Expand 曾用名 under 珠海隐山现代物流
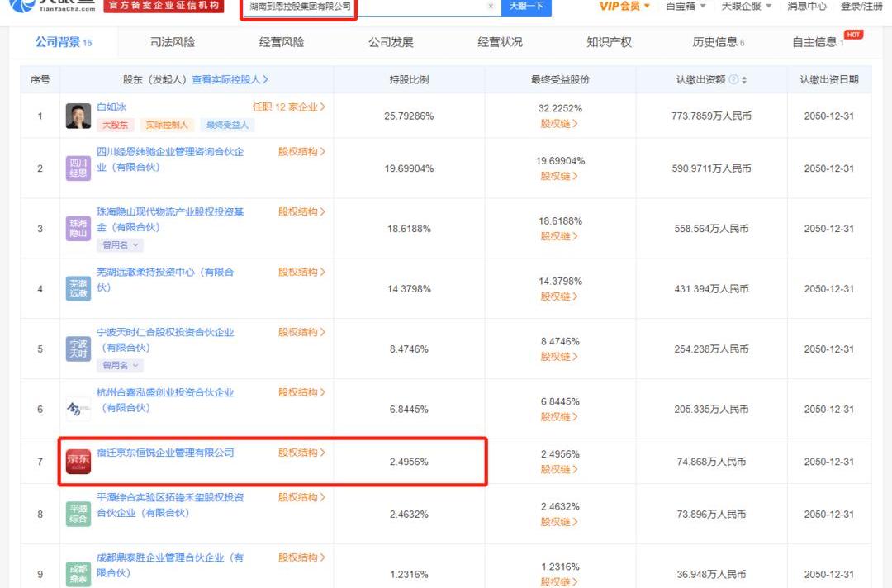 [x=120, y=245]
